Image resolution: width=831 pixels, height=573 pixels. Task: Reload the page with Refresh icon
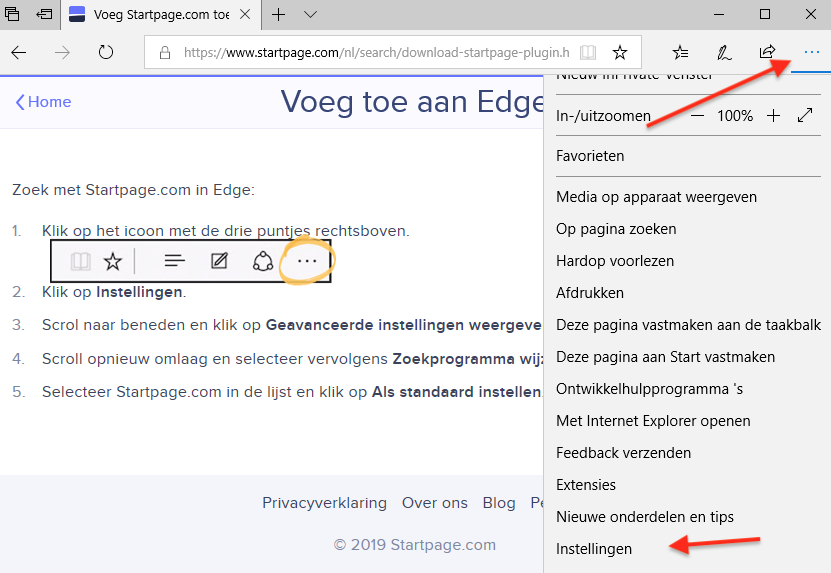[106, 53]
